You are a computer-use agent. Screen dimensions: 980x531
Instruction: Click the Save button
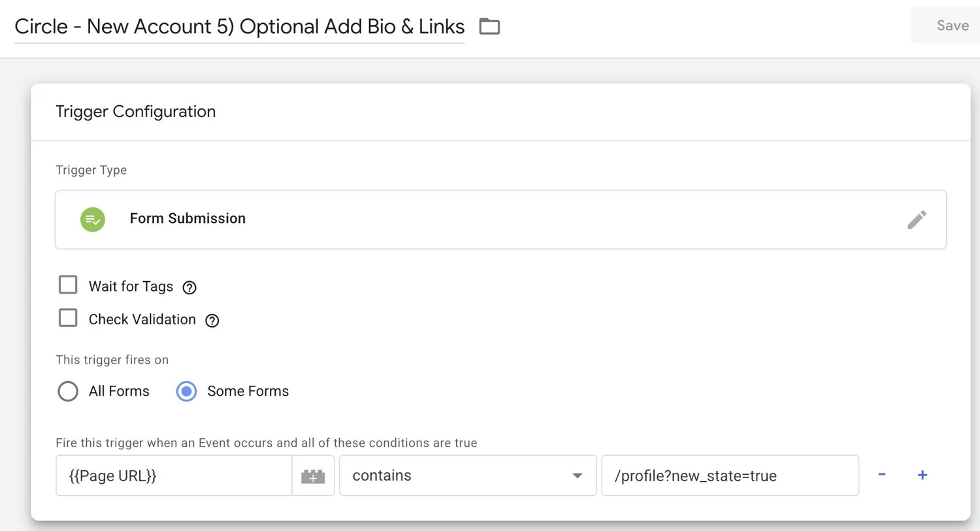point(952,26)
